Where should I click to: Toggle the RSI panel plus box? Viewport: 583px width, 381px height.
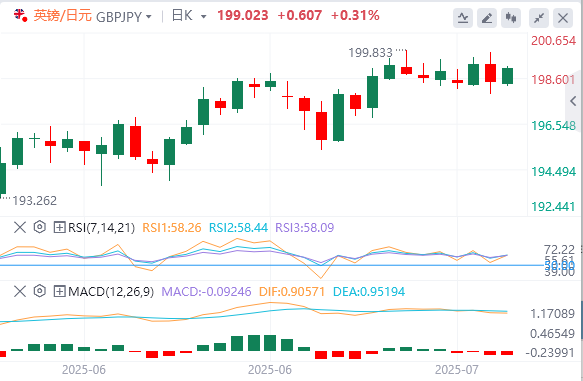coord(59,227)
